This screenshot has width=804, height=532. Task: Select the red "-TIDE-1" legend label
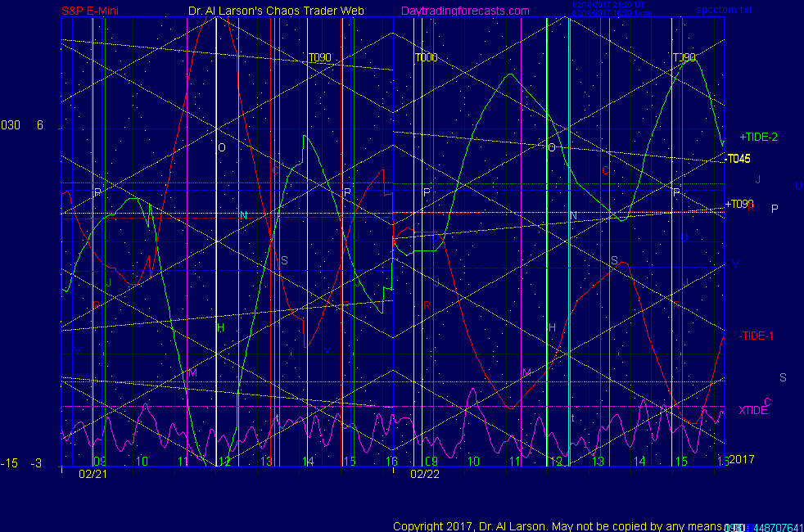pos(756,336)
